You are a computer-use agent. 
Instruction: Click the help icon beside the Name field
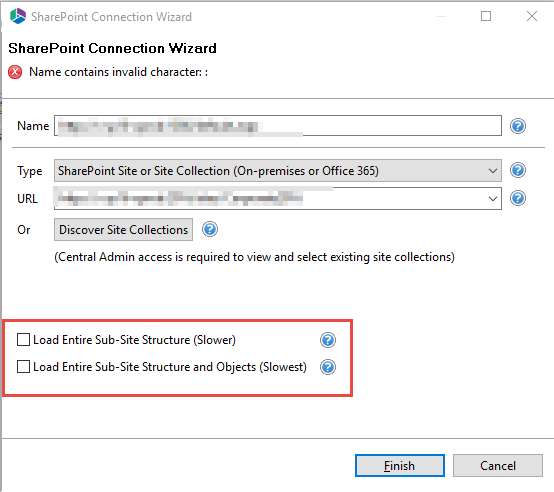coord(518,126)
